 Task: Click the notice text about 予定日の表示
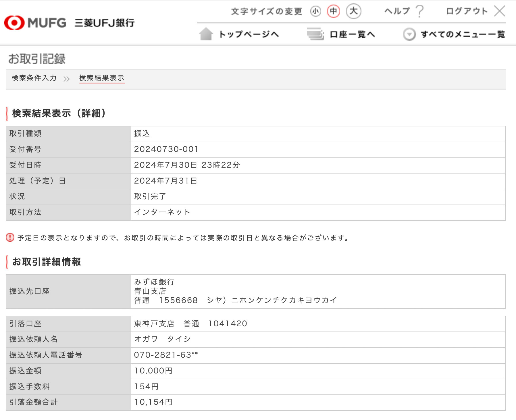pos(184,238)
